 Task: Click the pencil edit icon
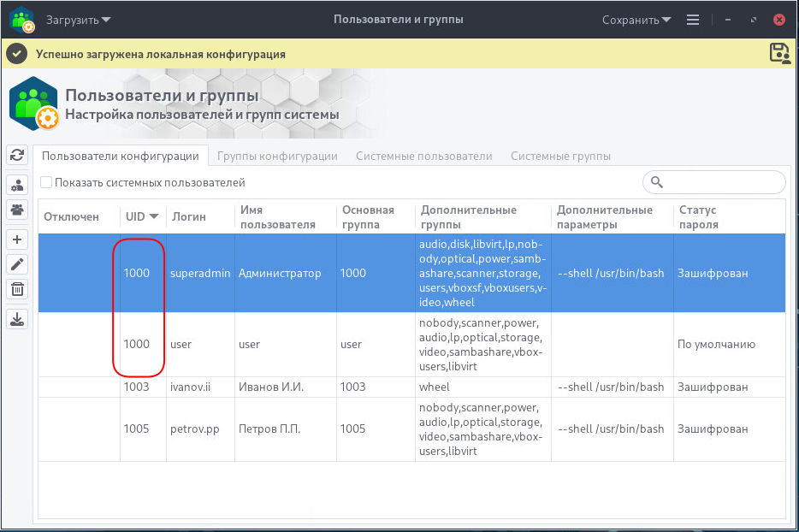17,264
